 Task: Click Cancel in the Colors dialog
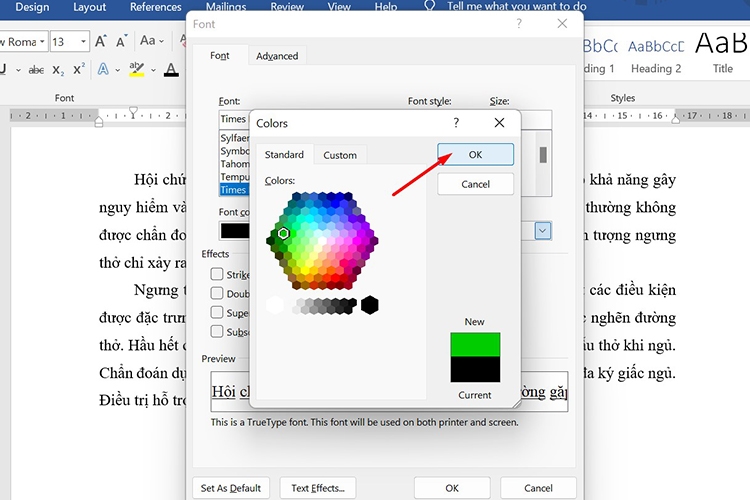475,184
